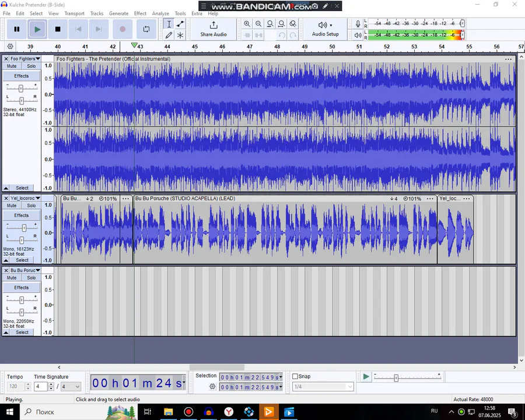Screen dimensions: 525x420
Task: Click the Zoom In magnifier
Action: tap(247, 24)
